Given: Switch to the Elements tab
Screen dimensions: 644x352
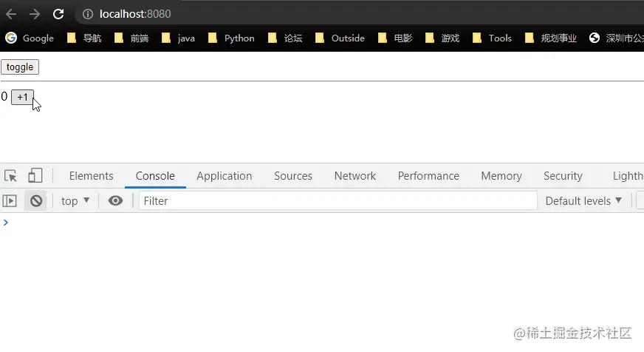Looking at the screenshot, I should tap(91, 176).
